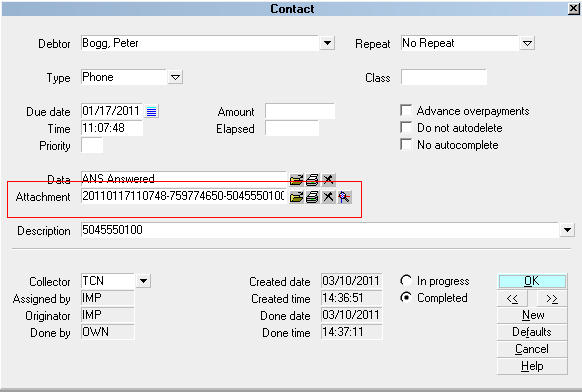582x392 pixels.
Task: Click the Type field showing Phone
Action: (124, 77)
